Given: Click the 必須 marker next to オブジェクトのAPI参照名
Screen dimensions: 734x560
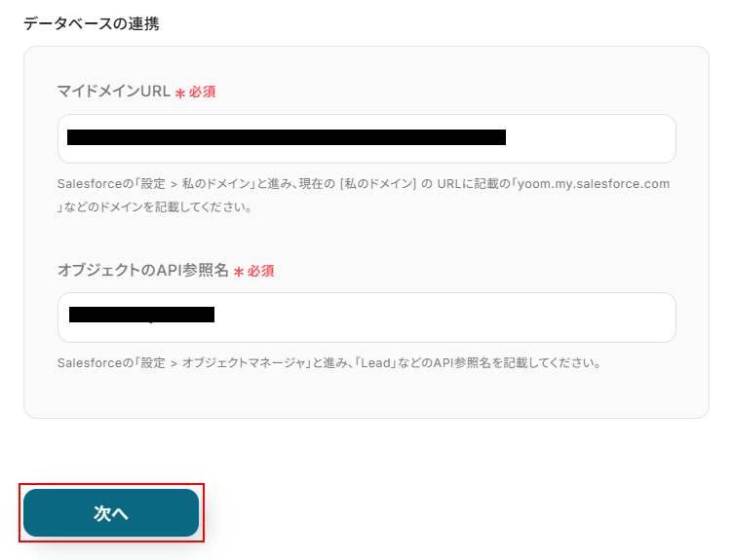Looking at the screenshot, I should (x=260, y=271).
